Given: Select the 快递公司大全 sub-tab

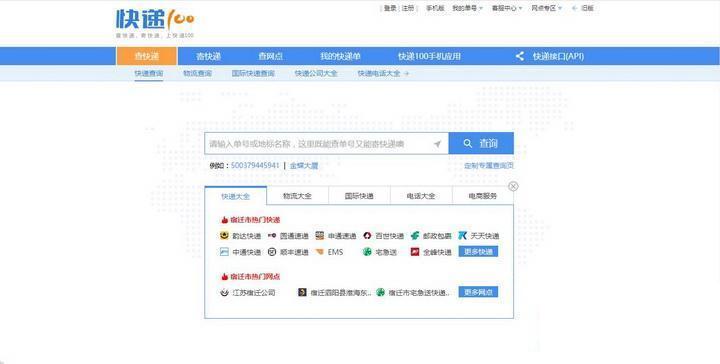Looking at the screenshot, I should [316, 73].
